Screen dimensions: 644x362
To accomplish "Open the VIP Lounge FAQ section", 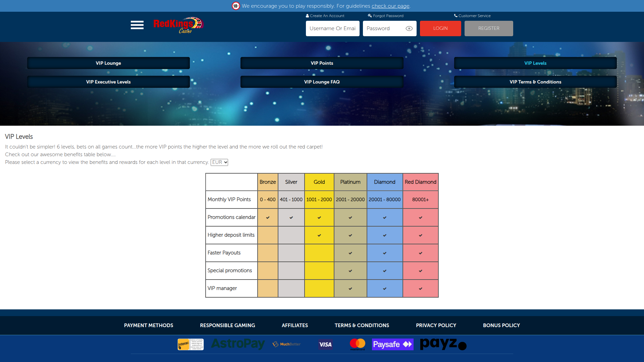I will coord(322,82).
